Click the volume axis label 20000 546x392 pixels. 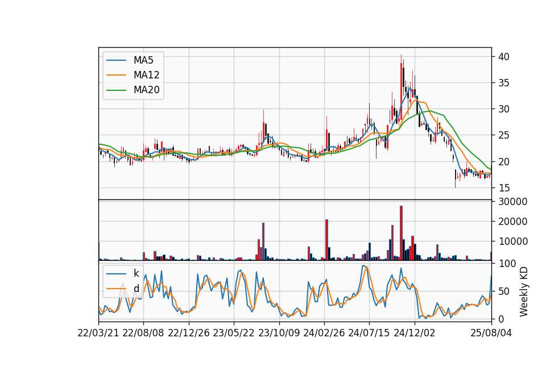point(512,222)
